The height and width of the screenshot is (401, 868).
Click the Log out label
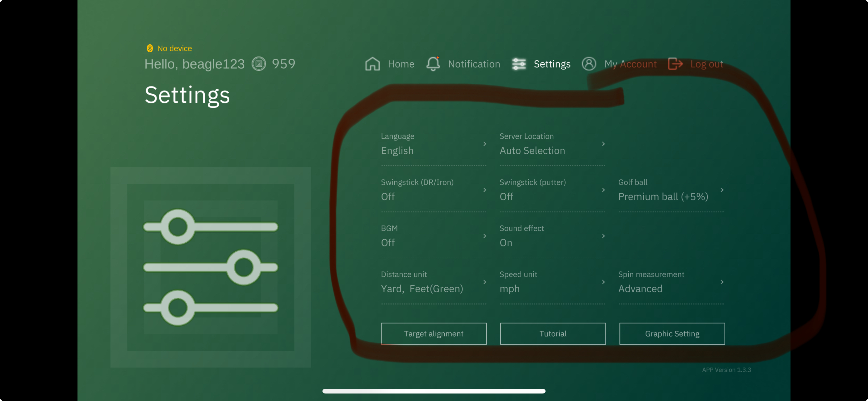coord(706,64)
